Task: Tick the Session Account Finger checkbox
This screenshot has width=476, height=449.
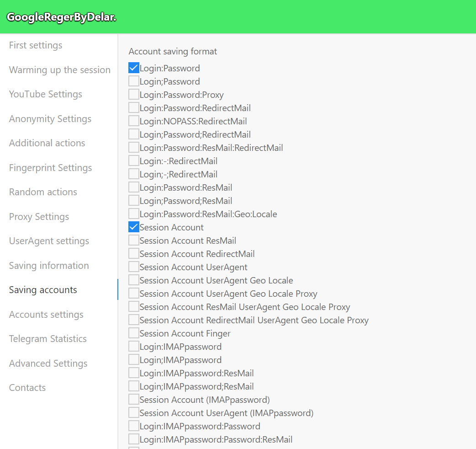Action: coord(133,333)
